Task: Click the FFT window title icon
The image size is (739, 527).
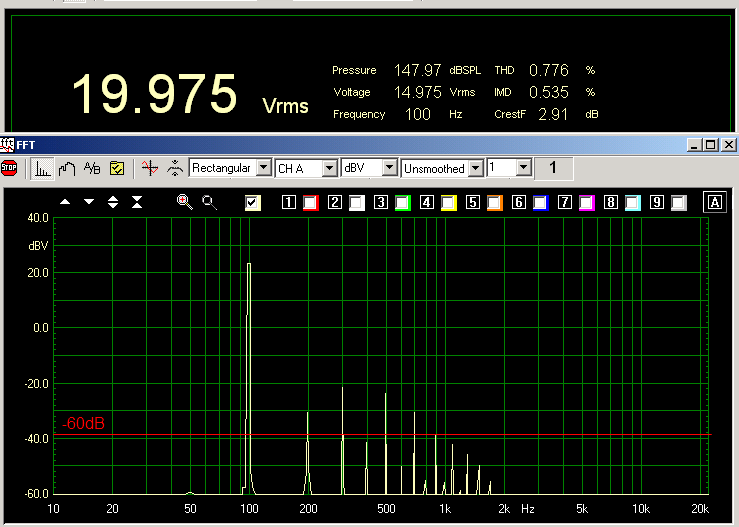Action: click(x=7, y=145)
